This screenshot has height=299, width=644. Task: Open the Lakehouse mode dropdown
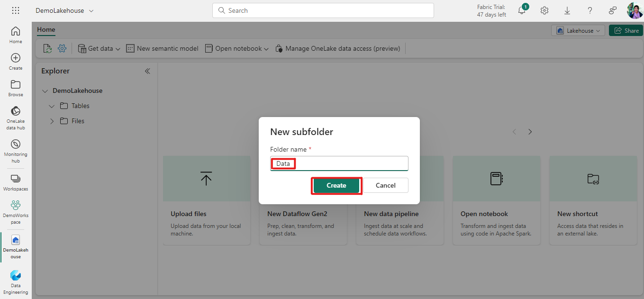pos(578,30)
